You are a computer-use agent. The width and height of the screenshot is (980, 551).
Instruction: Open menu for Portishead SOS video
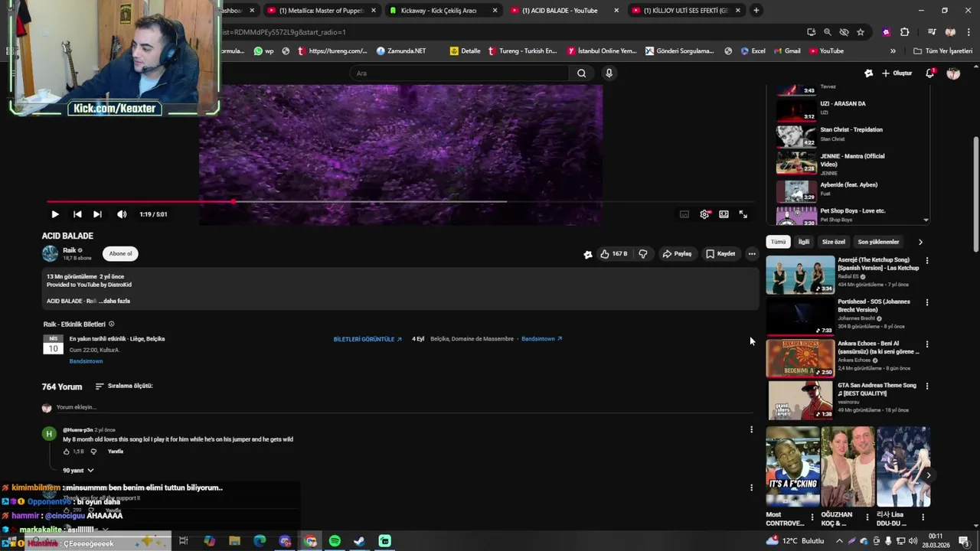(x=927, y=302)
